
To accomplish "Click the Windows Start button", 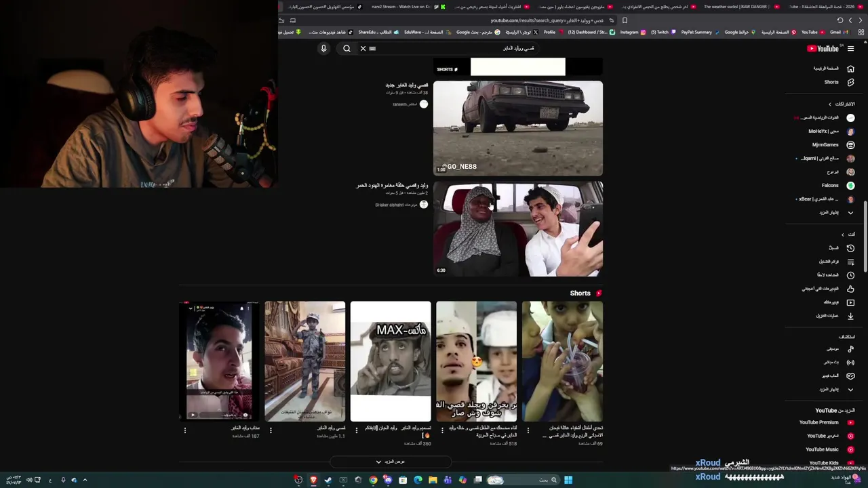I will click(568, 480).
